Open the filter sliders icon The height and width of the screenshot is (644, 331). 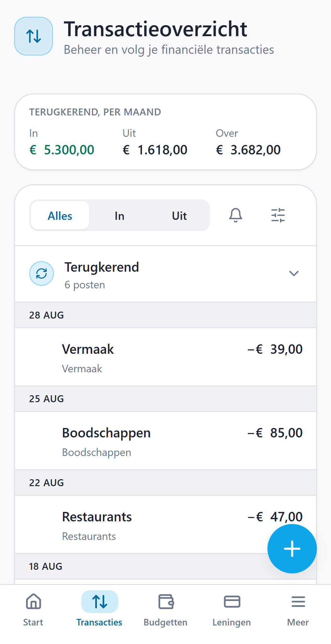[x=278, y=215]
